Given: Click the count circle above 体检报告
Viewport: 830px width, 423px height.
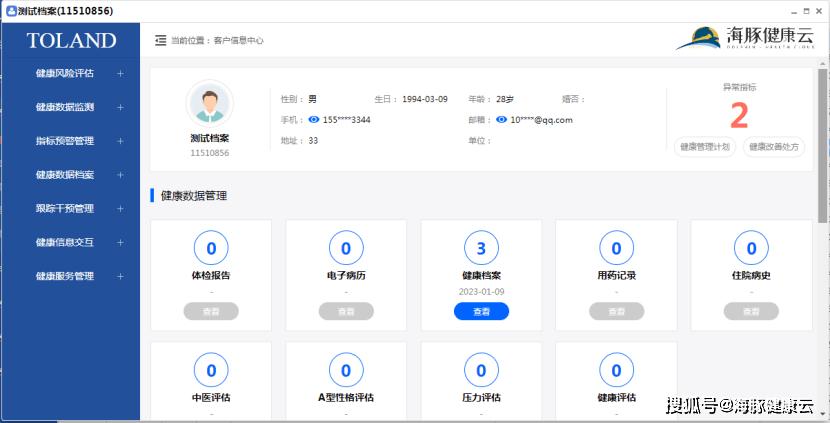Looking at the screenshot, I should [x=211, y=248].
